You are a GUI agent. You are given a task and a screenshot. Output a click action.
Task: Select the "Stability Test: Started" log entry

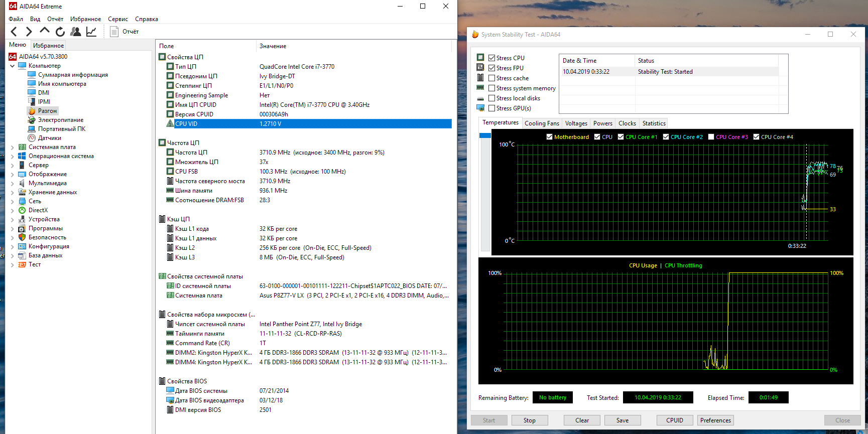coord(669,72)
